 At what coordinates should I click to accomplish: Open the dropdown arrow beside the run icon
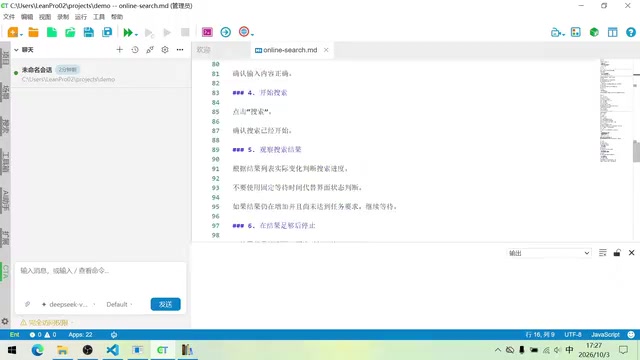(136, 34)
